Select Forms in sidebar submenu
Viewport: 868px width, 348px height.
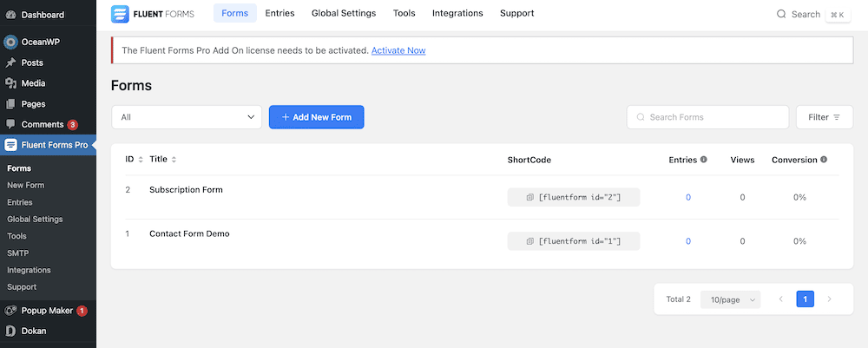coord(19,168)
